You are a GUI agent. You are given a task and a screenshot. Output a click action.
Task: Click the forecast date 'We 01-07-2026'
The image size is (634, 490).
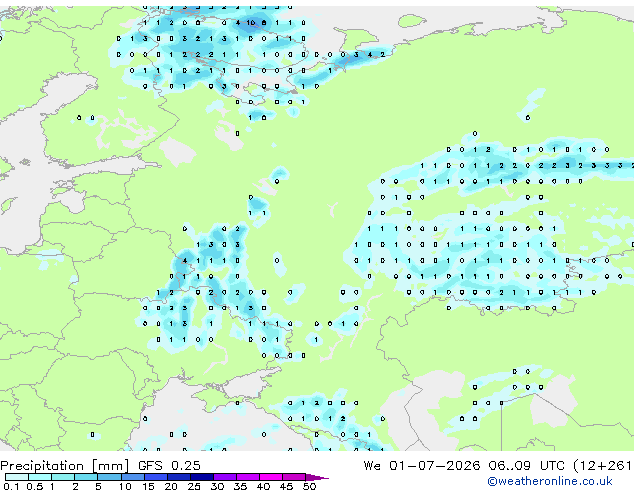(422, 466)
